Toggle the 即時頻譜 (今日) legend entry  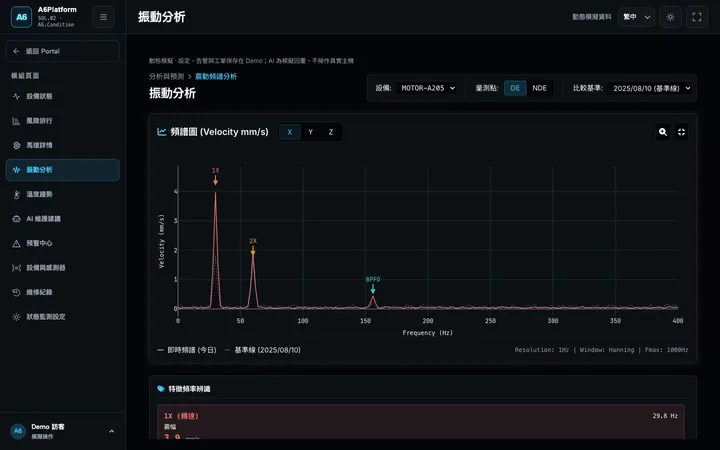pyautogui.click(x=187, y=350)
